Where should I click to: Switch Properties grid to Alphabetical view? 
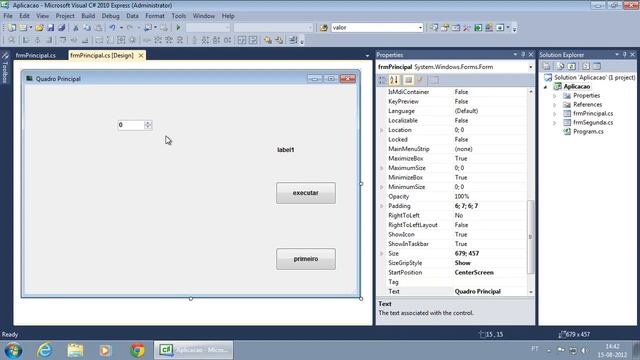[x=394, y=80]
